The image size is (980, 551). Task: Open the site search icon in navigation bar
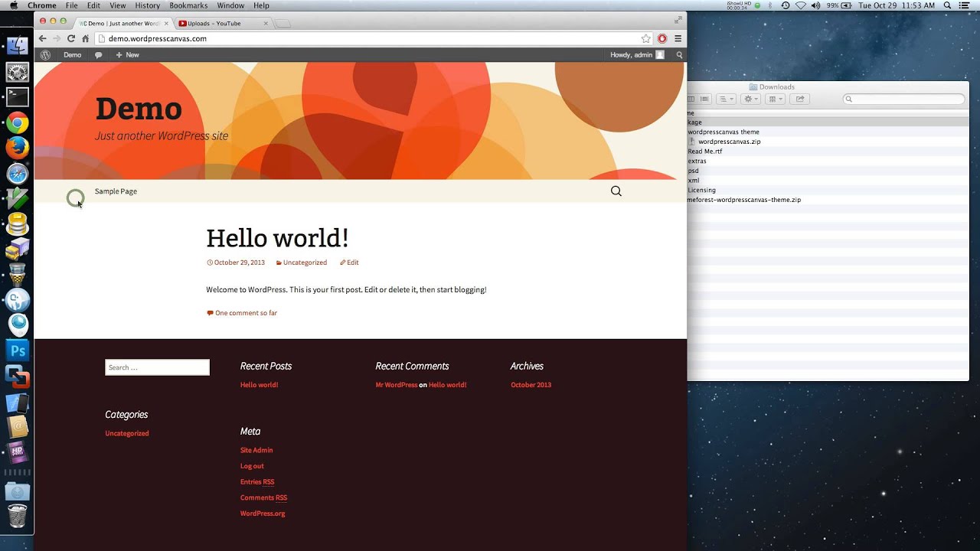[616, 191]
